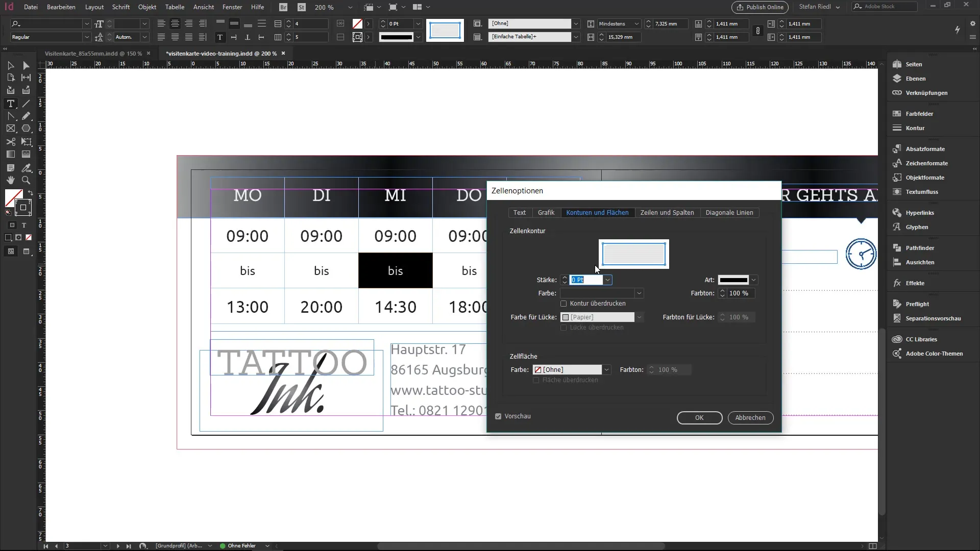Select the Scissors tool

pos(10,142)
